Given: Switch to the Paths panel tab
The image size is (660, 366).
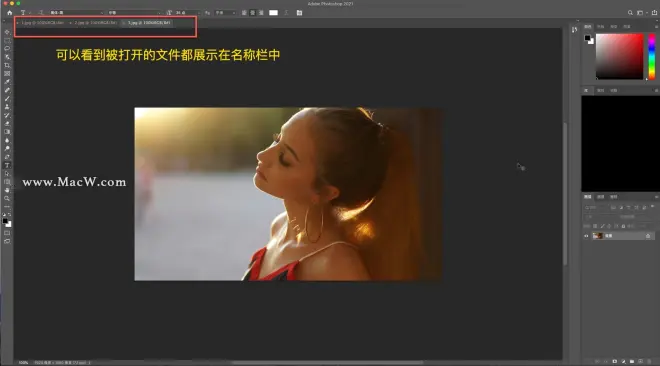Looking at the screenshot, I should click(614, 197).
